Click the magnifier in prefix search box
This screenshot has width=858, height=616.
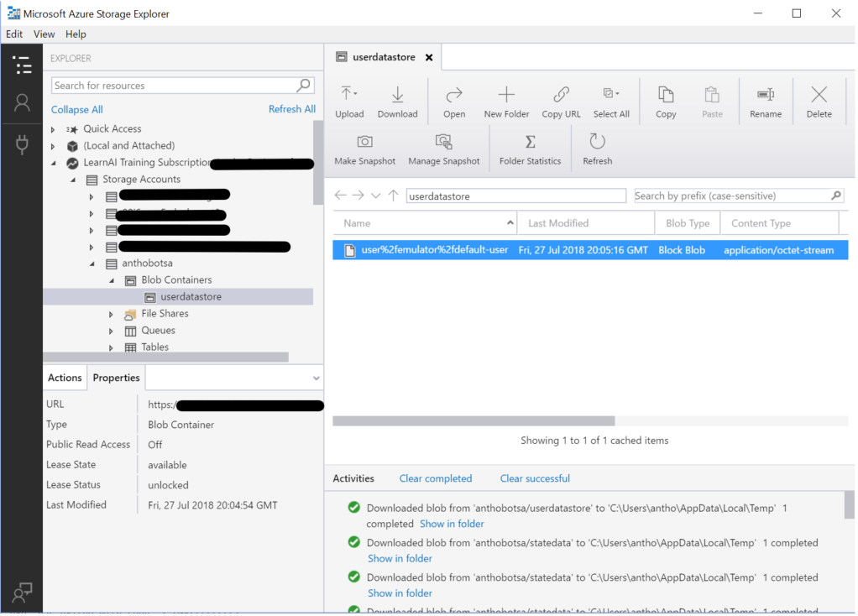[835, 196]
